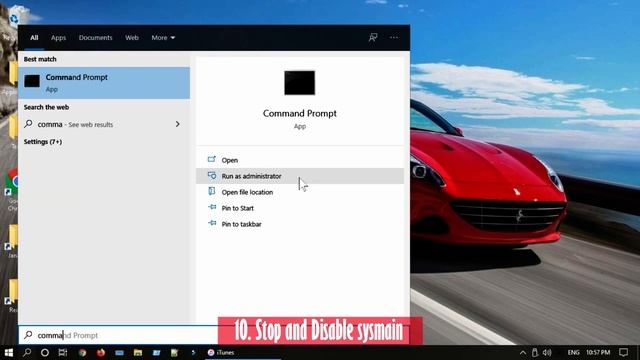640x360 pixels.
Task: Click the taskbar Search icon
Action: coord(27,352)
